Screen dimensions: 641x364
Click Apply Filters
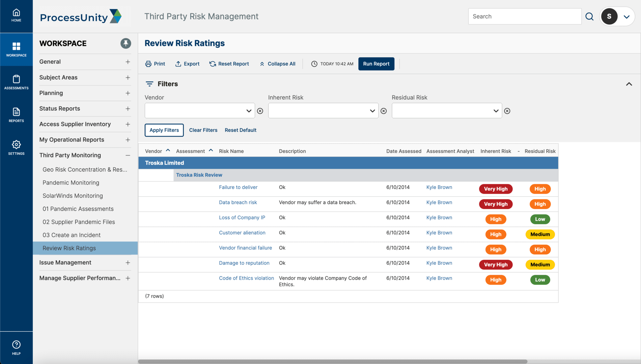(x=164, y=130)
